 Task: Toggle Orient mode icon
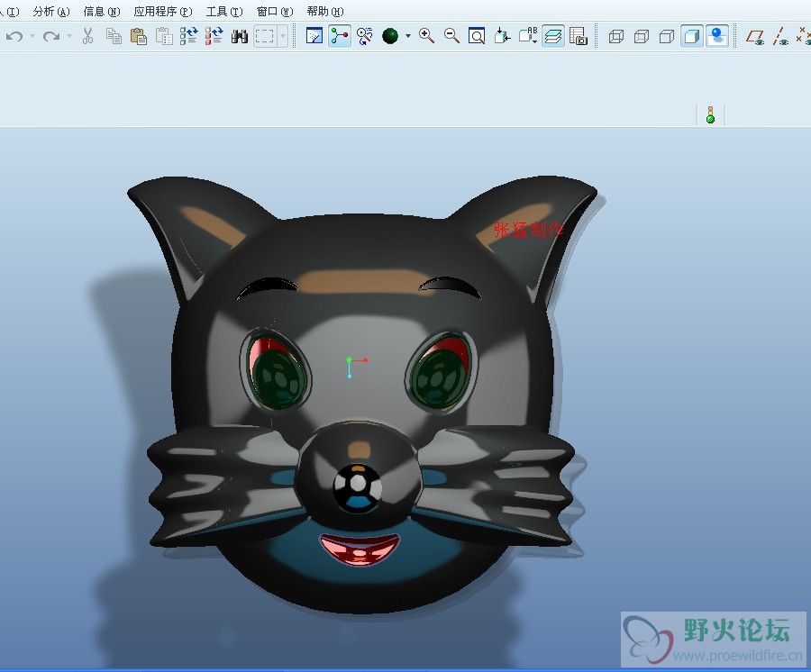(365, 36)
